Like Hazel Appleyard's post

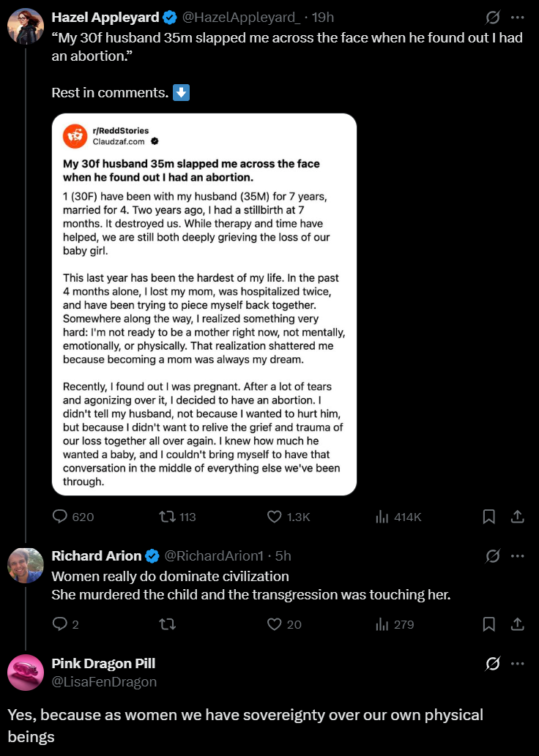pos(275,517)
